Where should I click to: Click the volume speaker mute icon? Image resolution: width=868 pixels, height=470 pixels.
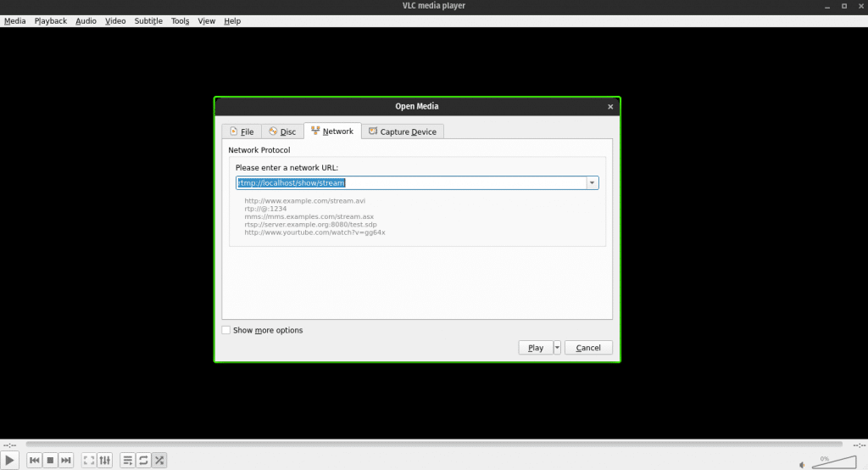pos(803,464)
